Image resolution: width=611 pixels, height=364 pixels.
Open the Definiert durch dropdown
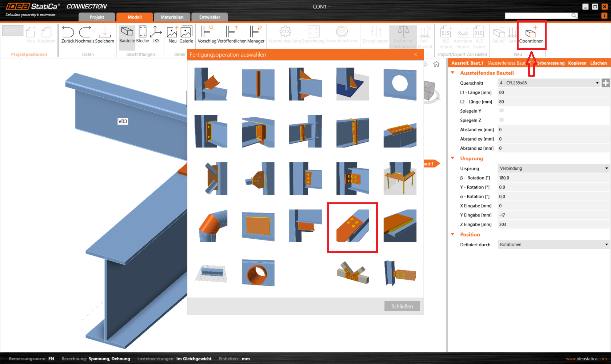pos(553,244)
